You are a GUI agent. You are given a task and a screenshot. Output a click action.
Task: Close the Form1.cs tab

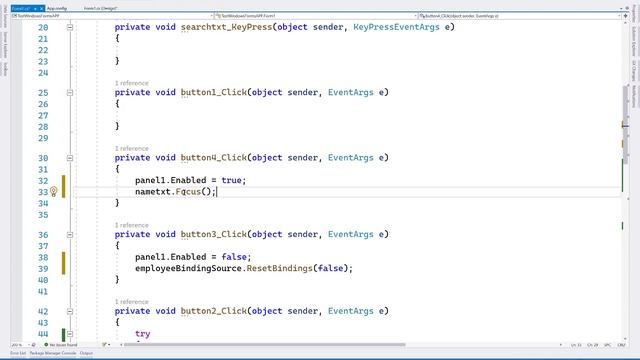[x=41, y=8]
